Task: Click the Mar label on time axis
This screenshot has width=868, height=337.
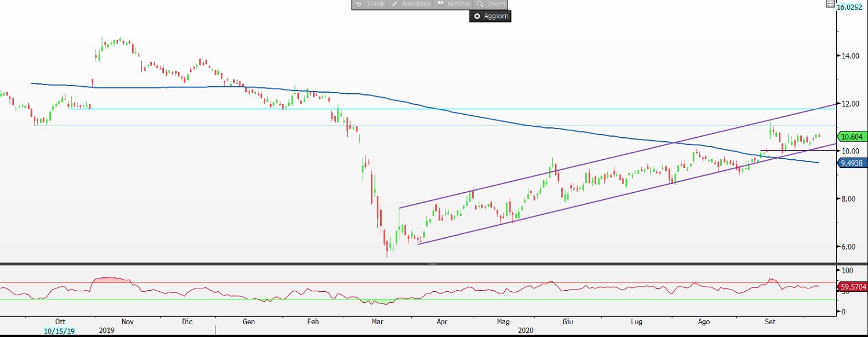Action: pos(378,321)
